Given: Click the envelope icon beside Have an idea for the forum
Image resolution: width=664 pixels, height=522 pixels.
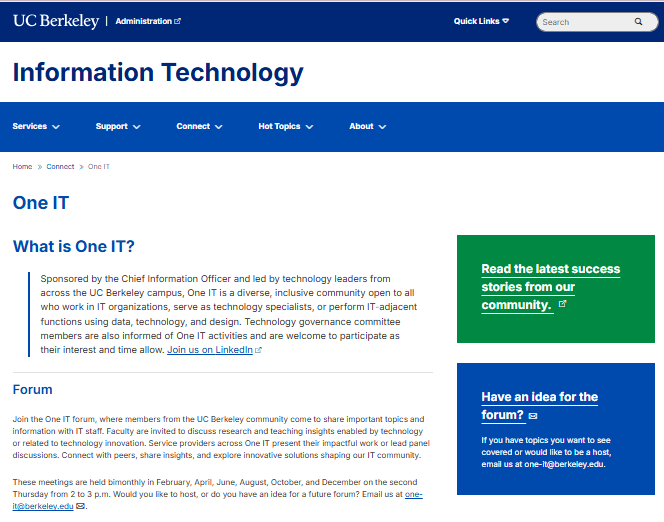Looking at the screenshot, I should click(533, 416).
